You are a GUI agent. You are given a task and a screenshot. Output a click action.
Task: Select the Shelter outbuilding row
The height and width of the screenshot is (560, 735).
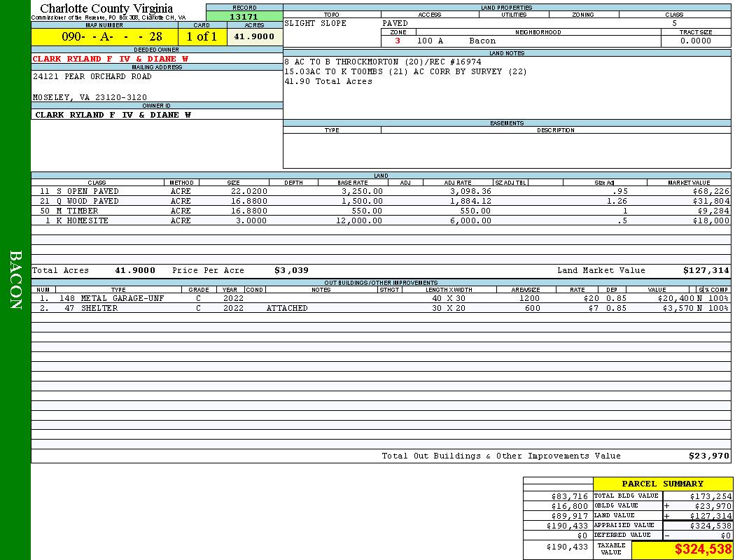click(x=380, y=308)
